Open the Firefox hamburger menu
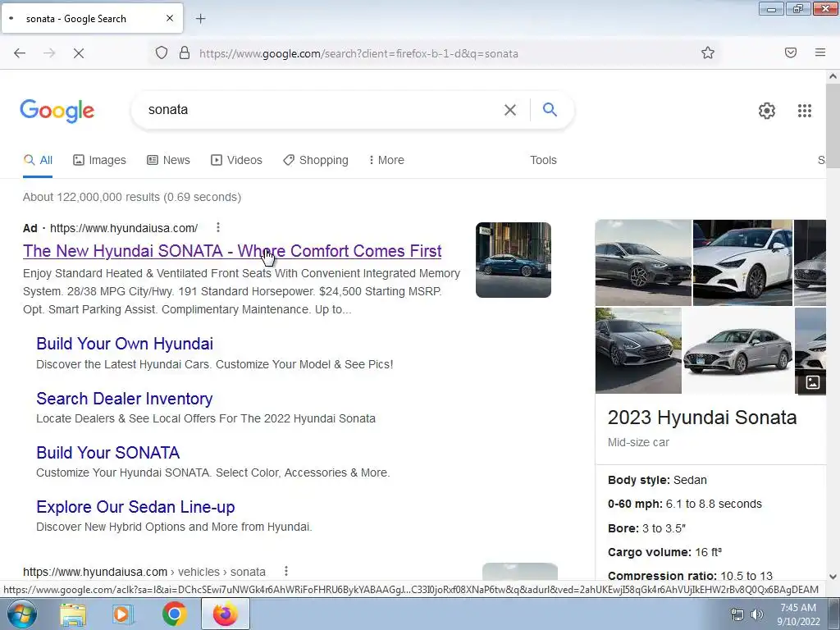 [x=820, y=52]
